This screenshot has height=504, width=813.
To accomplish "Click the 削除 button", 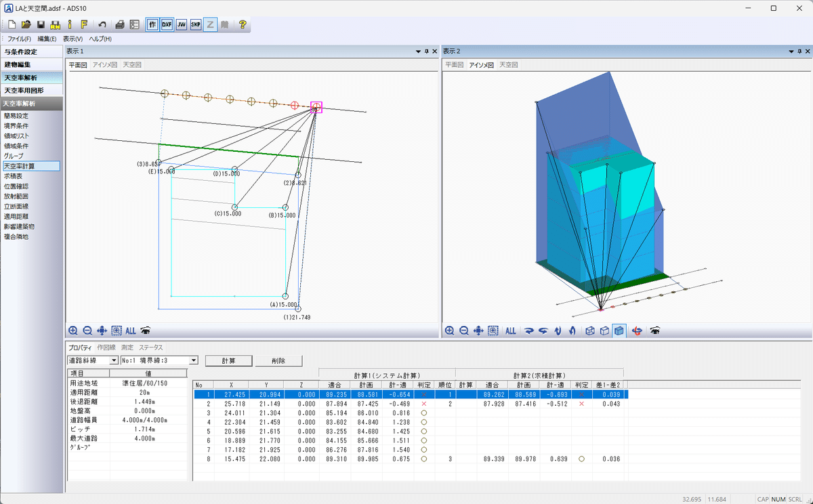I will pyautogui.click(x=278, y=360).
